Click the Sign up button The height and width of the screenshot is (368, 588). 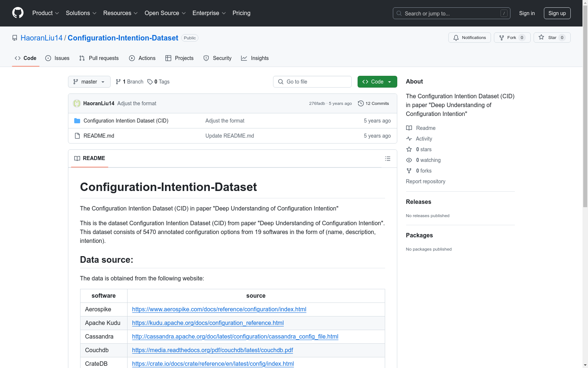pyautogui.click(x=557, y=13)
